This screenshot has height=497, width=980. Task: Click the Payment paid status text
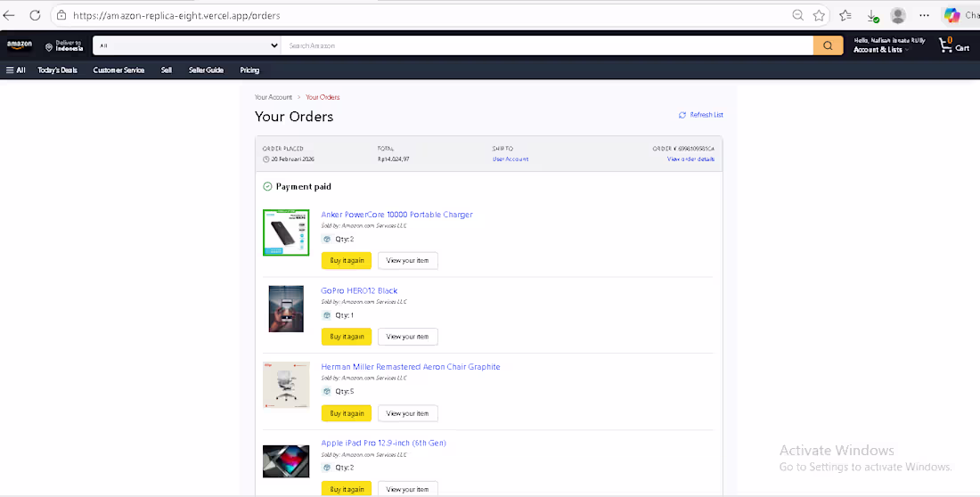[x=304, y=187]
